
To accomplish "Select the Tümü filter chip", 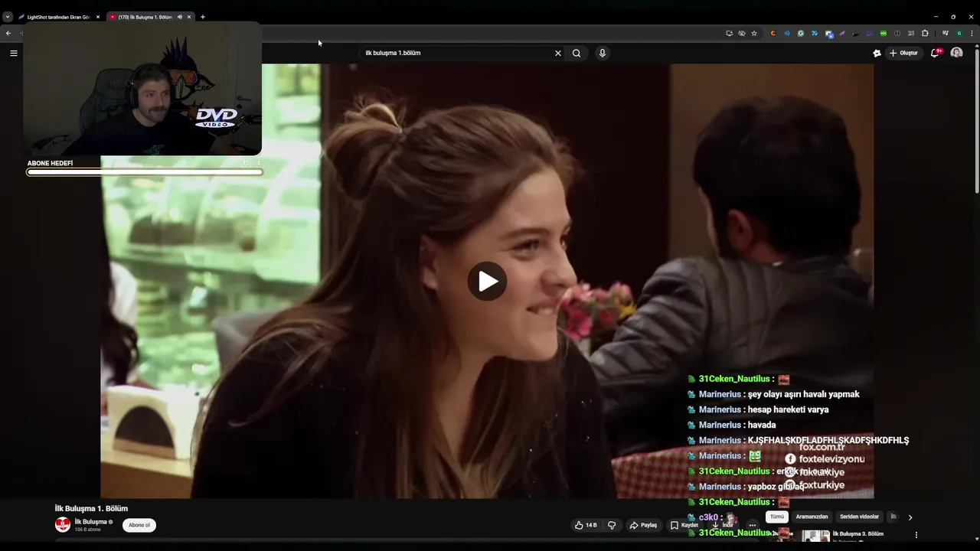I will point(777,517).
